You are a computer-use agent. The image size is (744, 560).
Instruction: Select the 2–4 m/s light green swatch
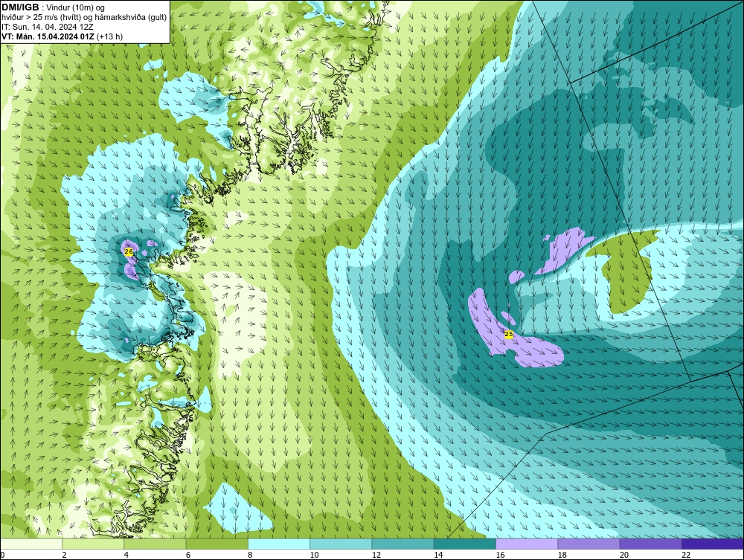tap(93, 544)
